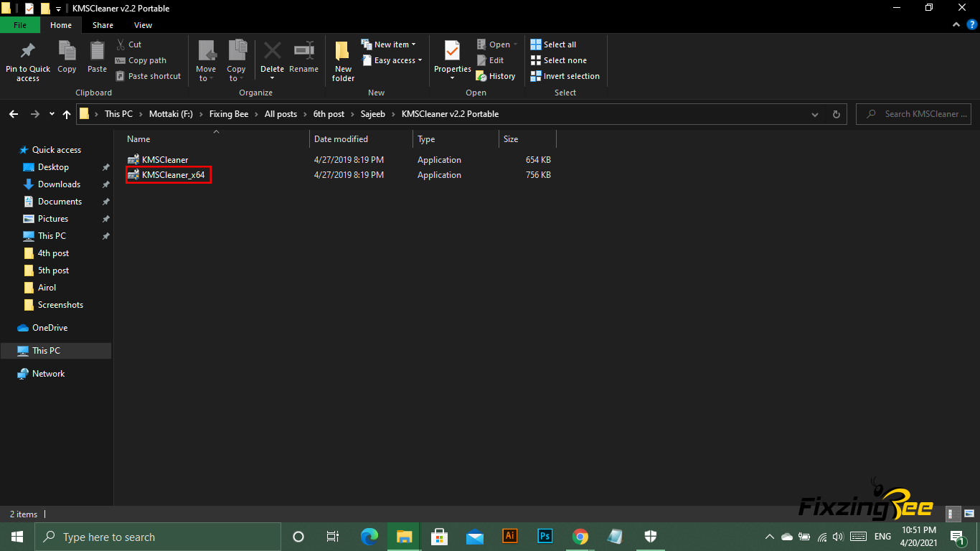This screenshot has height=551, width=980.
Task: Click Invert selection in ribbon
Action: (565, 76)
